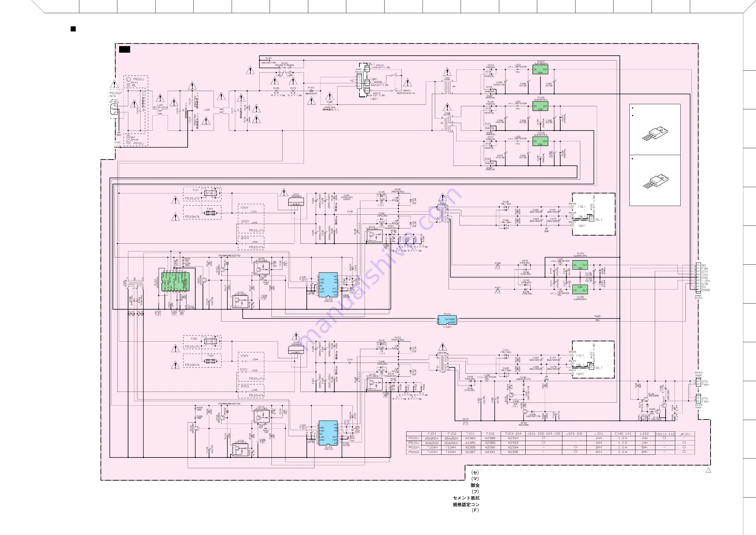The image size is (756, 535).
Task: Click table cell X2384
Action: [x=470, y=439]
